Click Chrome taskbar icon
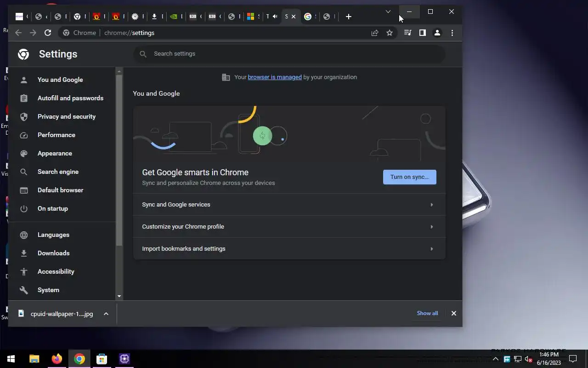This screenshot has height=368, width=588. point(79,359)
